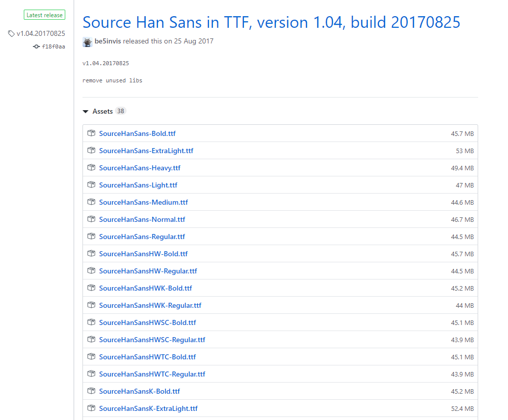Download SourceHanSansK-Bold.ttf

[139, 391]
